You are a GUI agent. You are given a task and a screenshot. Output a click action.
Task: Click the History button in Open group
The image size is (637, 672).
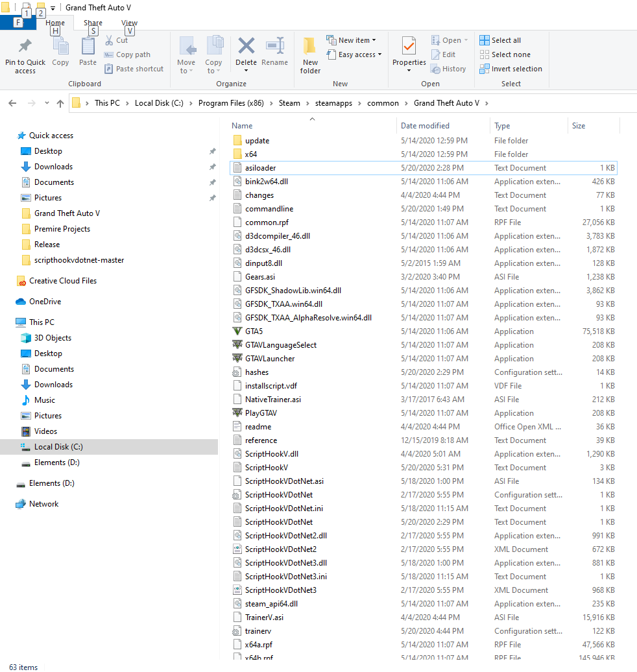tap(448, 69)
